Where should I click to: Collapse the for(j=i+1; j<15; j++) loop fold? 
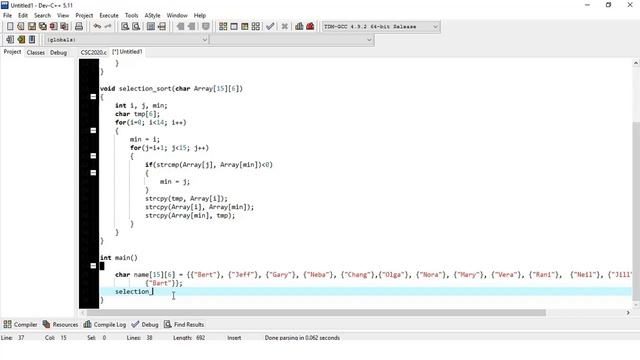(x=93, y=156)
